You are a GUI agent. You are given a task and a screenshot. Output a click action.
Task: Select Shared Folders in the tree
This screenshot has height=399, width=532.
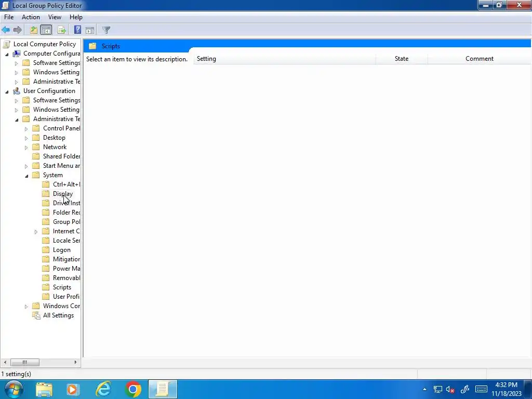61,156
